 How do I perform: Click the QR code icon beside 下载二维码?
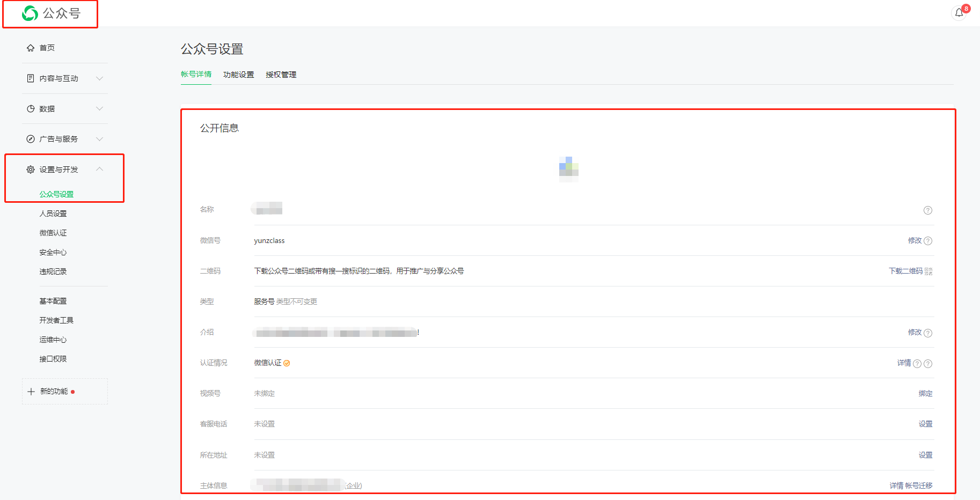click(928, 271)
